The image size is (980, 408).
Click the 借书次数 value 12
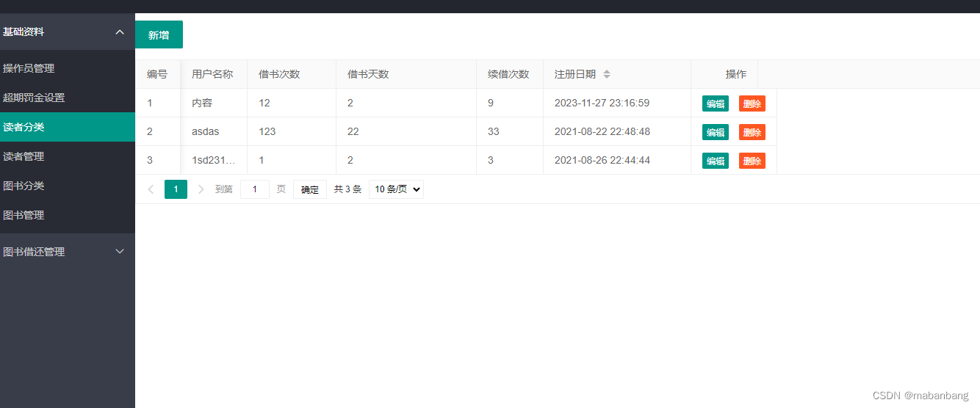[265, 103]
